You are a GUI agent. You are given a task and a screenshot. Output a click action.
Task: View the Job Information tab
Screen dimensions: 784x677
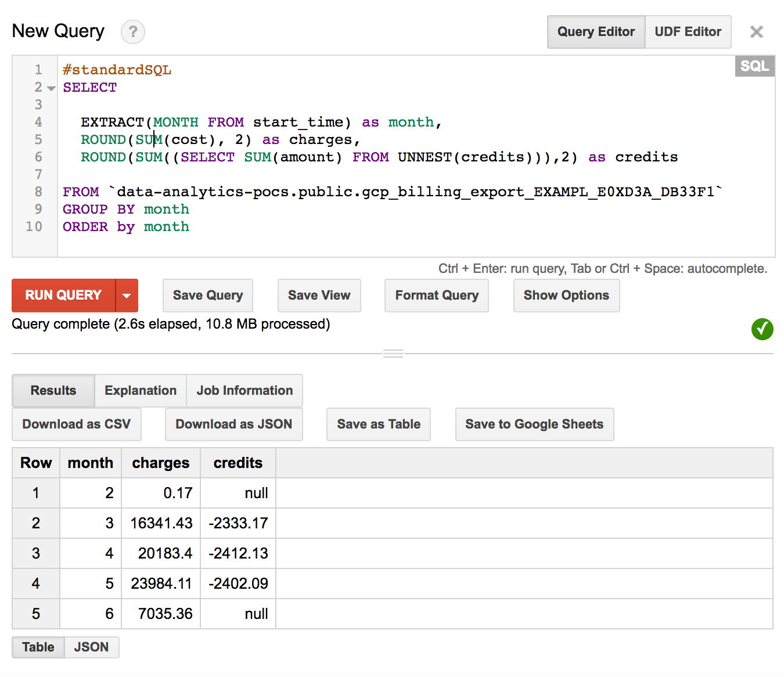pos(244,391)
